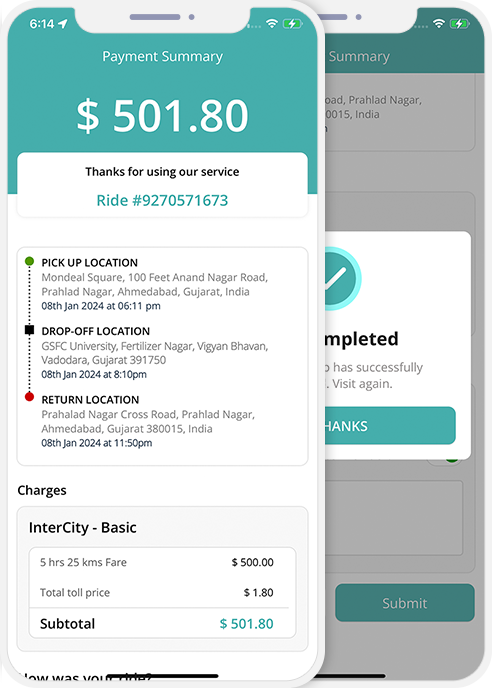Screen dimensions: 492x688
Task: Tap the Wi-Fi icon on the front phone
Action: click(x=272, y=23)
